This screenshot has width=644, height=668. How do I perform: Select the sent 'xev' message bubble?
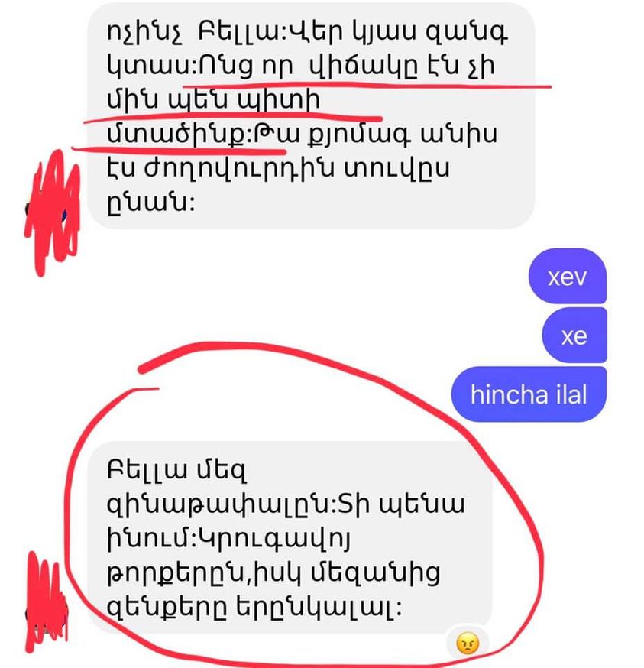pos(568,276)
